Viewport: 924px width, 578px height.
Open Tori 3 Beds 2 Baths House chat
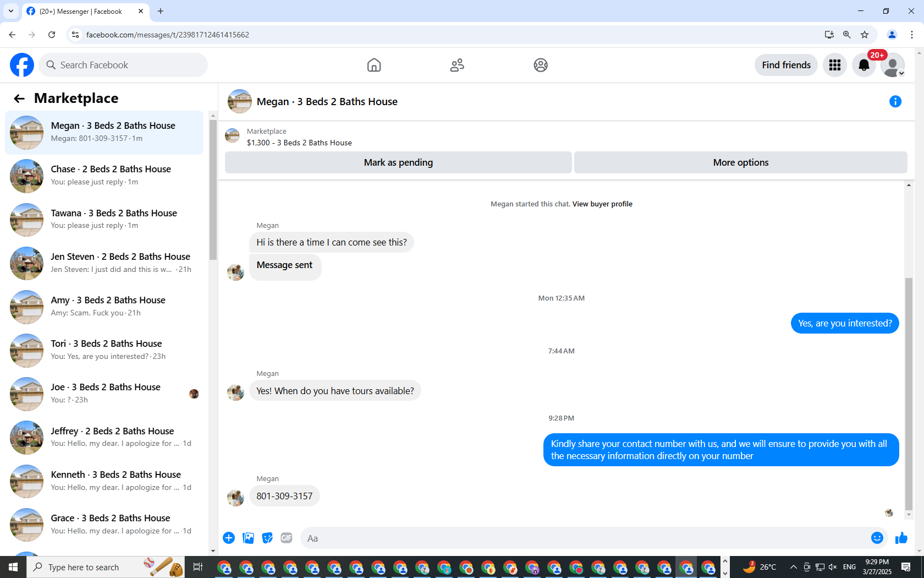point(105,350)
